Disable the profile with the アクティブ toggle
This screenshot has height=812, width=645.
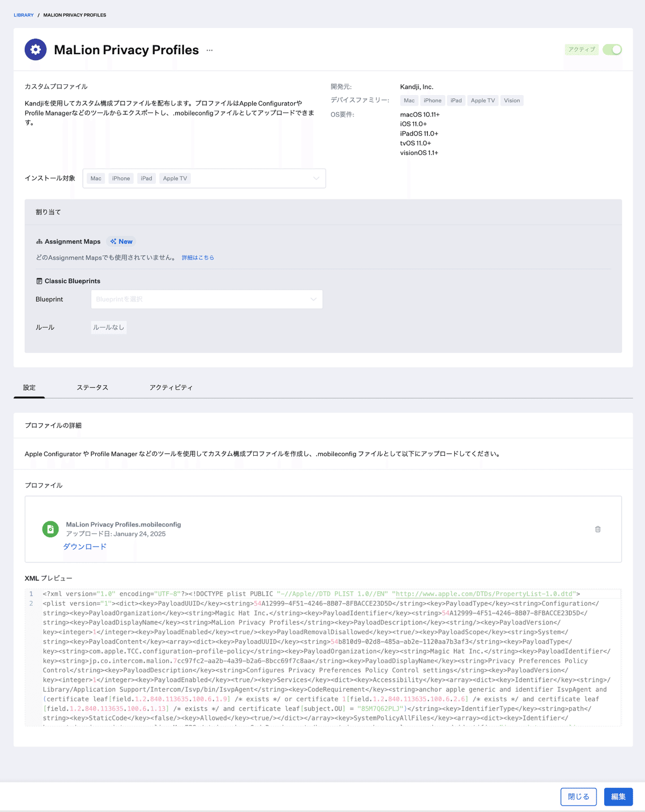point(612,49)
